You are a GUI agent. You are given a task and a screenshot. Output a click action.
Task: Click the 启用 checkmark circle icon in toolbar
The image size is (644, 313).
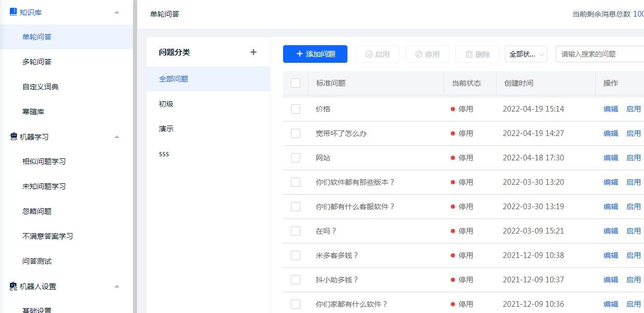pos(369,54)
